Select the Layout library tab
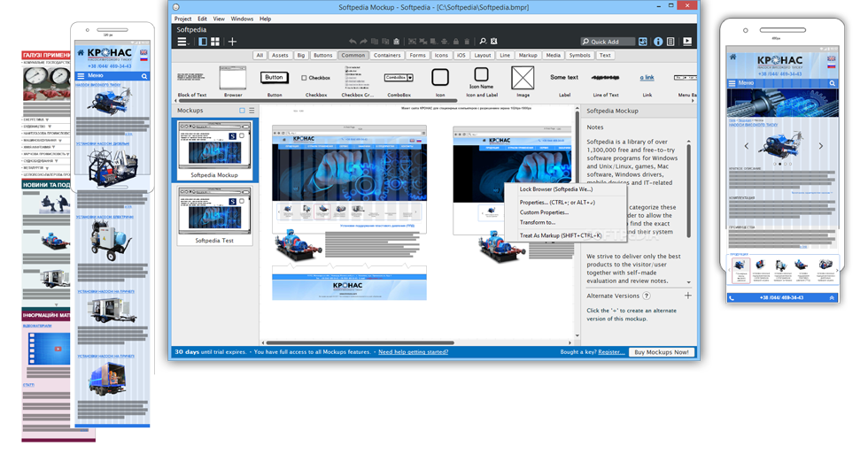The height and width of the screenshot is (469, 868). click(483, 55)
